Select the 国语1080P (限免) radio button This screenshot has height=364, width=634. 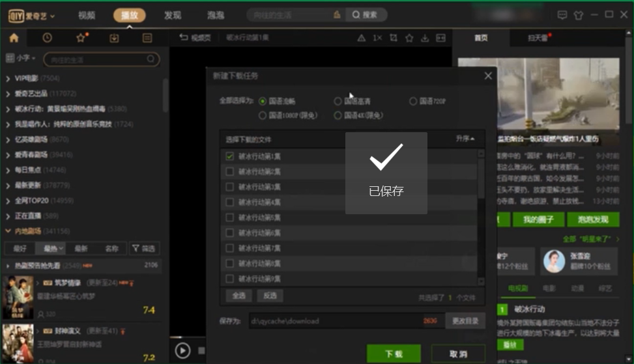click(x=263, y=115)
